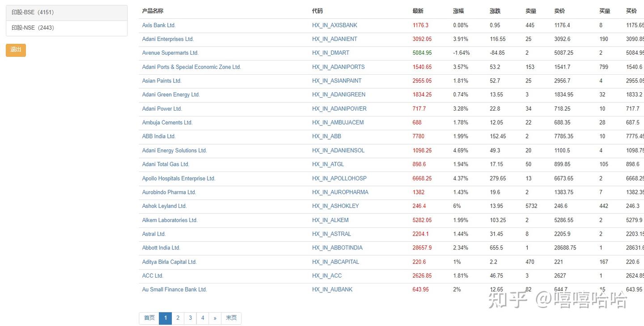This screenshot has height=326, width=644.
Task: Open Au Small Finance Bank Ltd. link
Action: click(174, 289)
